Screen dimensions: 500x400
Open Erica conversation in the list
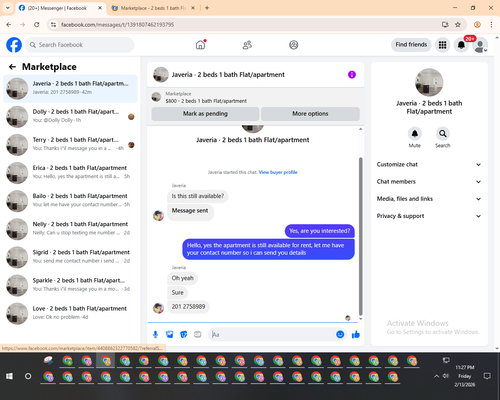[70, 173]
